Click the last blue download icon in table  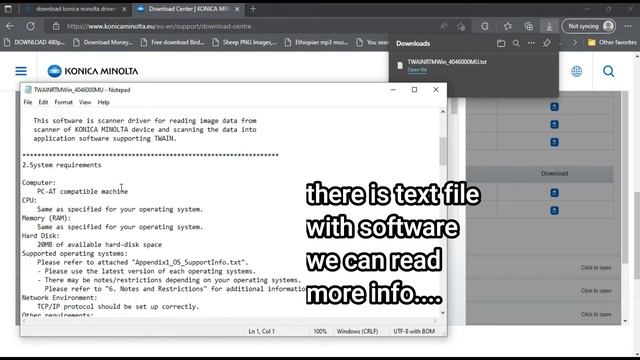pos(554,211)
